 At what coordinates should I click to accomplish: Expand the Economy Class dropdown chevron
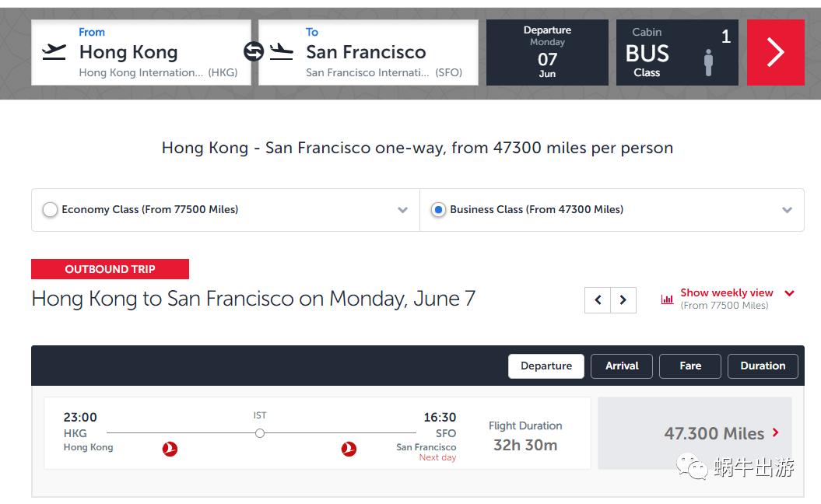coord(402,210)
